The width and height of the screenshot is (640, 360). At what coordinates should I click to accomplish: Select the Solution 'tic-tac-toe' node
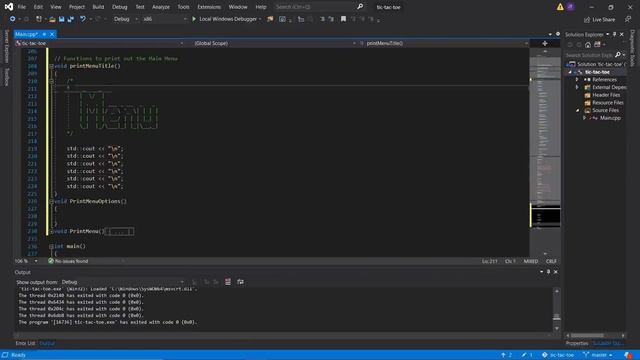597,64
